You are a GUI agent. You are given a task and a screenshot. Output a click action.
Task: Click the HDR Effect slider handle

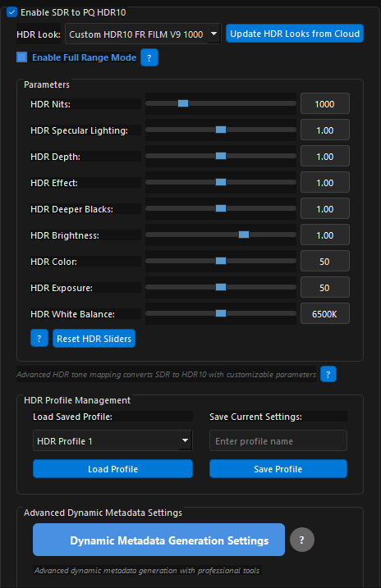(221, 182)
